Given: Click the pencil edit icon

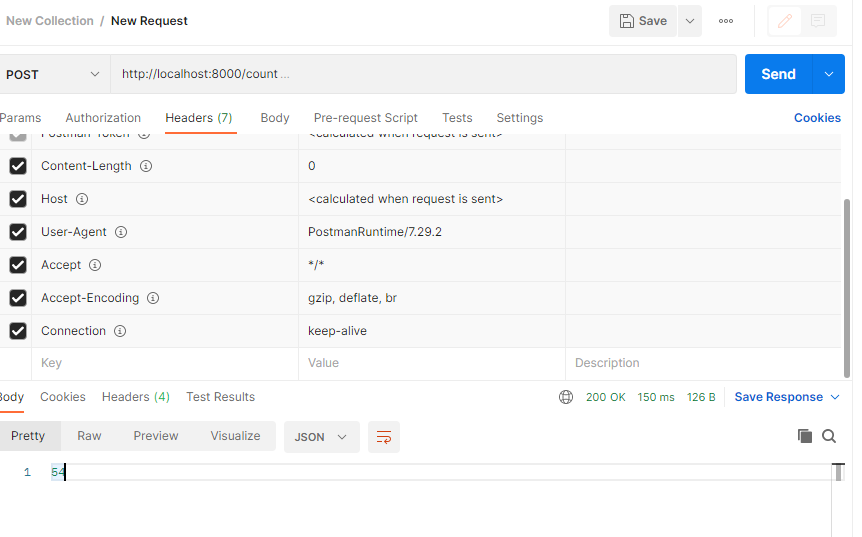Looking at the screenshot, I should [784, 21].
